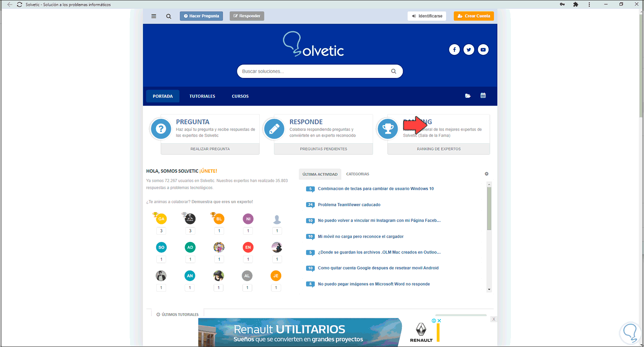The height and width of the screenshot is (347, 644).
Task: Open the hamburger menu in the top bar
Action: (x=154, y=16)
